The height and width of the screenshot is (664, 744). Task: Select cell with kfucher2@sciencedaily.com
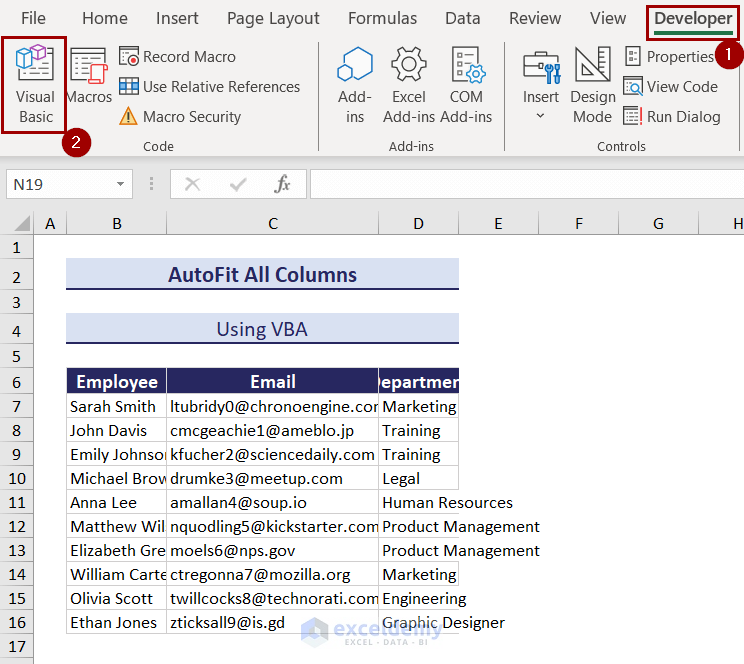[x=273, y=454]
